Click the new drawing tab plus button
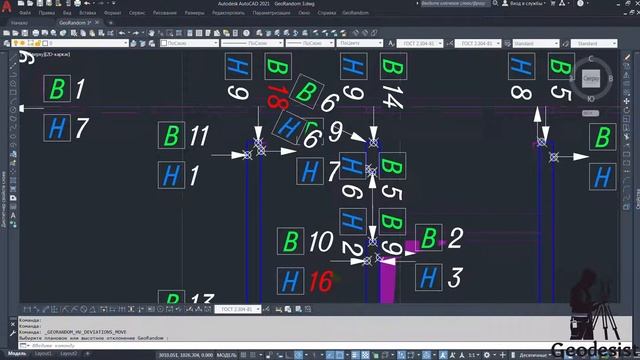This screenshot has height=360, width=640. (x=111, y=23)
